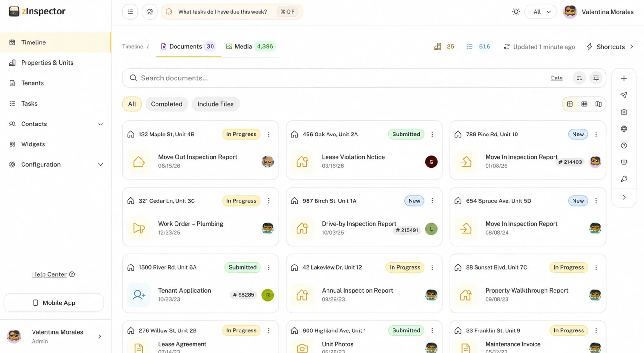Toggle sort order icon in search bar

point(579,78)
